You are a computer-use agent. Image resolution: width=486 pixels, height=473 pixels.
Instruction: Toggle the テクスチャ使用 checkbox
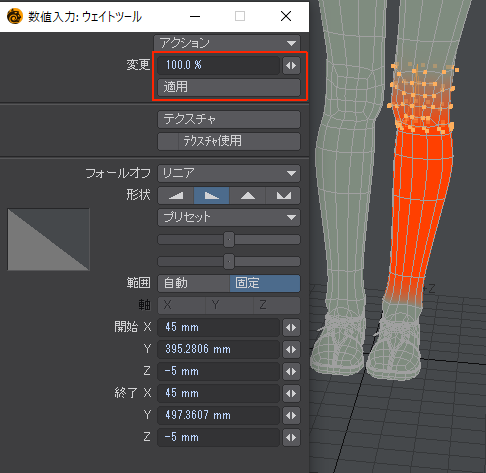click(x=168, y=141)
